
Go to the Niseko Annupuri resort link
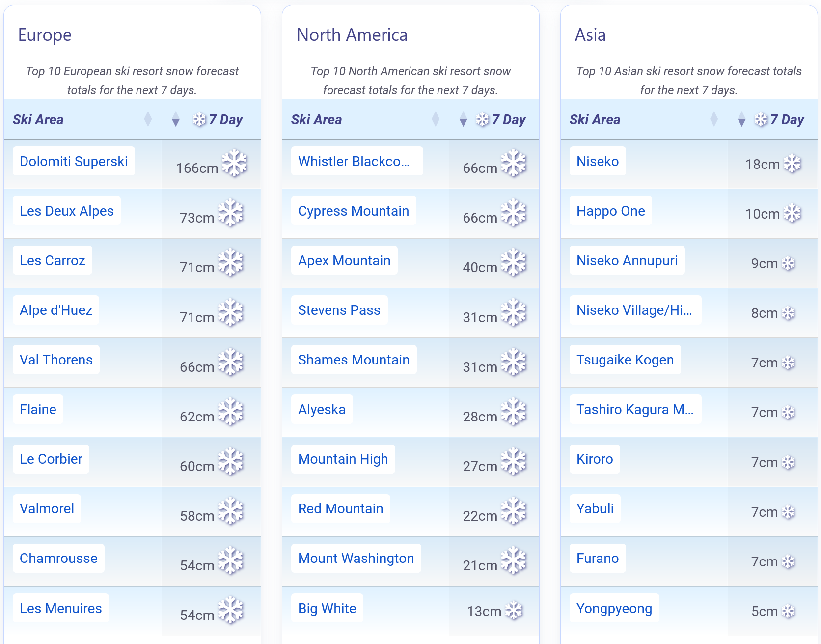tap(627, 260)
